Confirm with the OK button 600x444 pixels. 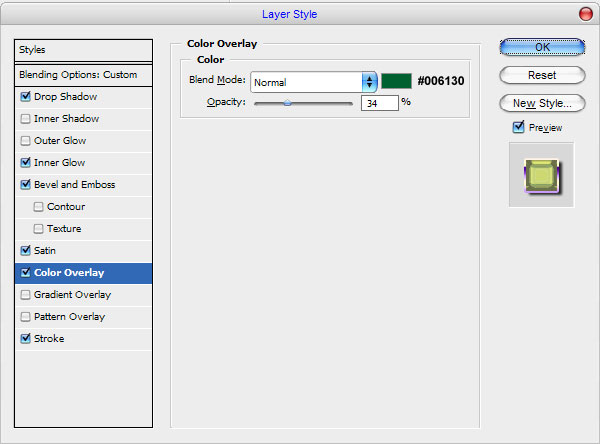[x=542, y=47]
